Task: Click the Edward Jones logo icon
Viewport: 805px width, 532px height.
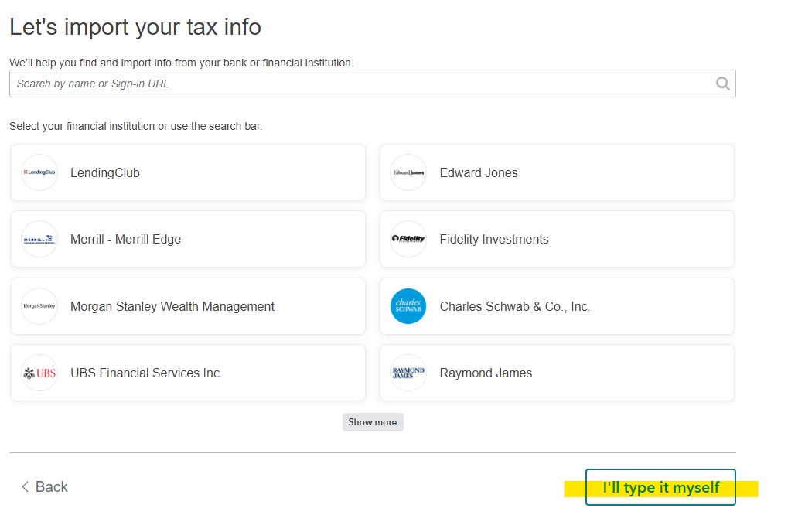Action: (x=408, y=172)
